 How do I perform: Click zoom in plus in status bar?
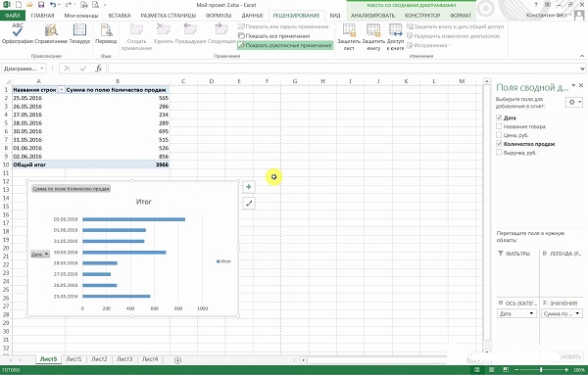pyautogui.click(x=566, y=370)
